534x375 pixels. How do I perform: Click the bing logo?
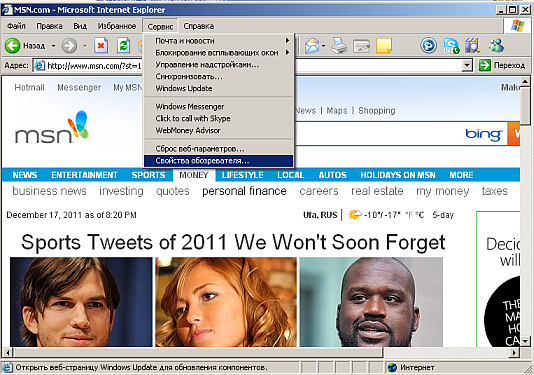click(484, 134)
